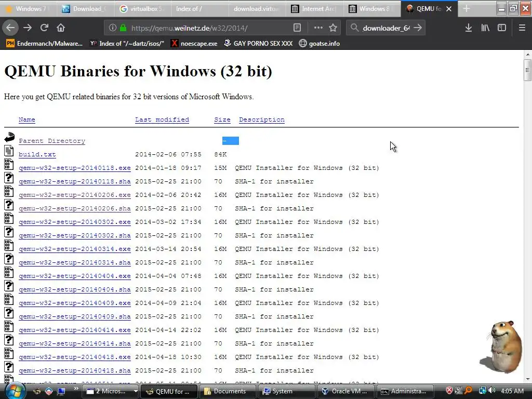Click the build.txt document icon

9,151
